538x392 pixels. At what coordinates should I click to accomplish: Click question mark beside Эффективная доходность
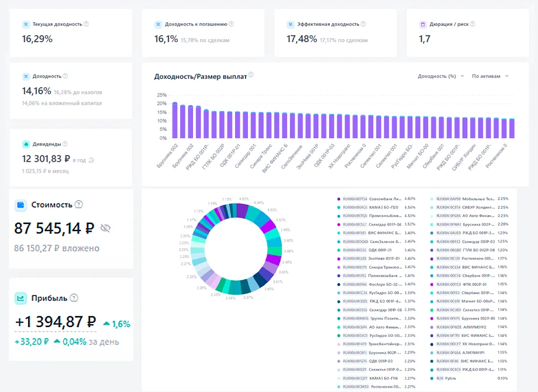tap(363, 24)
